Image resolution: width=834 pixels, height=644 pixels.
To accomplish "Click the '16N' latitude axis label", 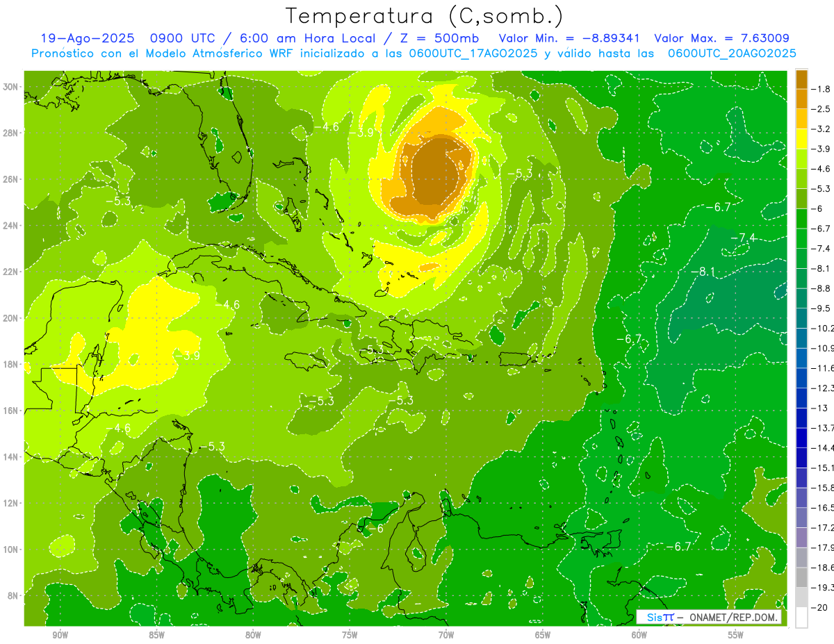I will point(12,410).
